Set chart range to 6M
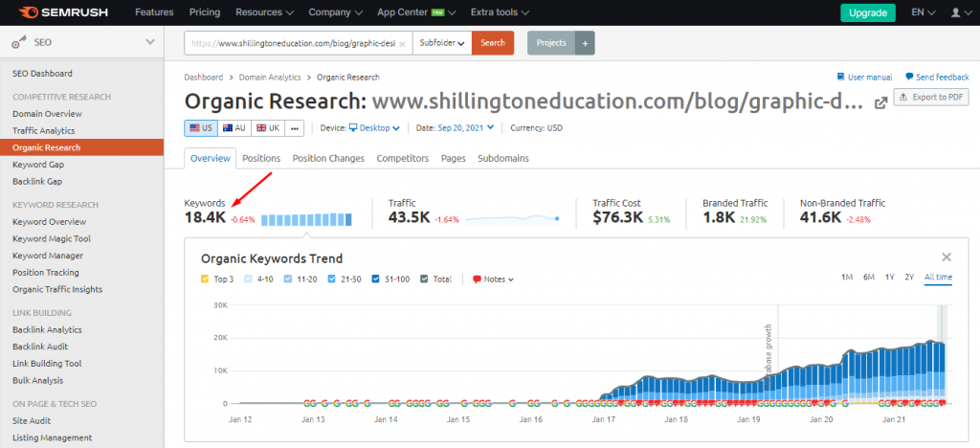This screenshot has width=980, height=448. coord(869,278)
